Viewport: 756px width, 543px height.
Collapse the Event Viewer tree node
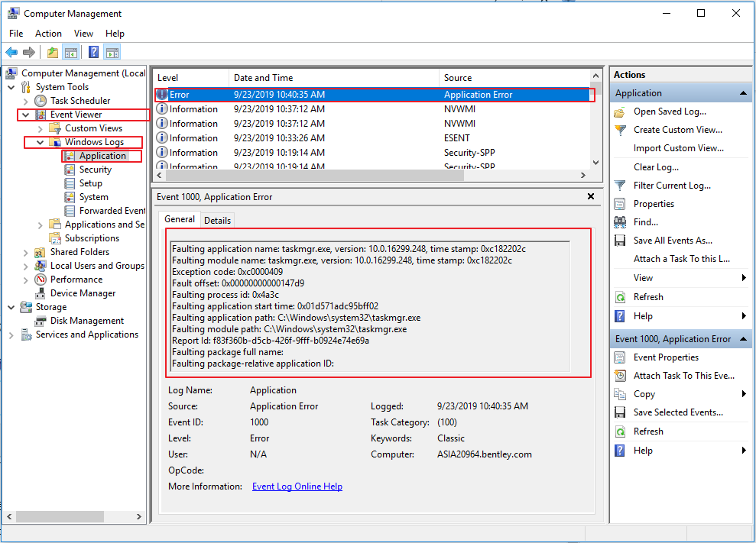point(25,115)
